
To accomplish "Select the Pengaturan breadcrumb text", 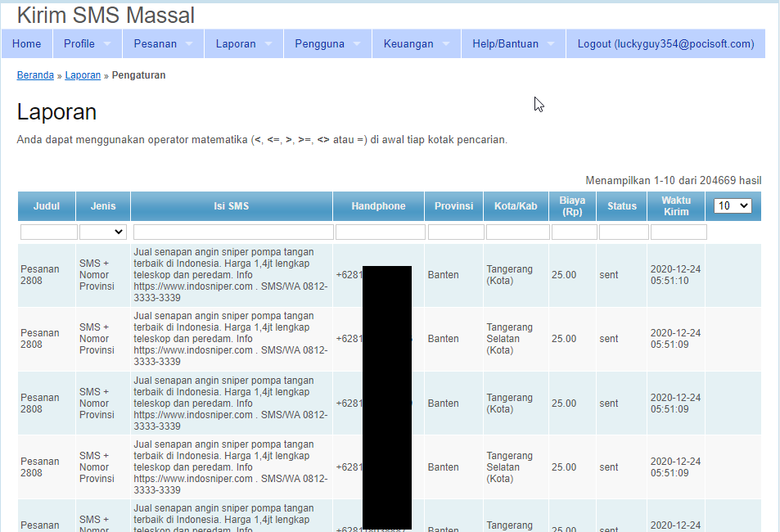I will (139, 75).
